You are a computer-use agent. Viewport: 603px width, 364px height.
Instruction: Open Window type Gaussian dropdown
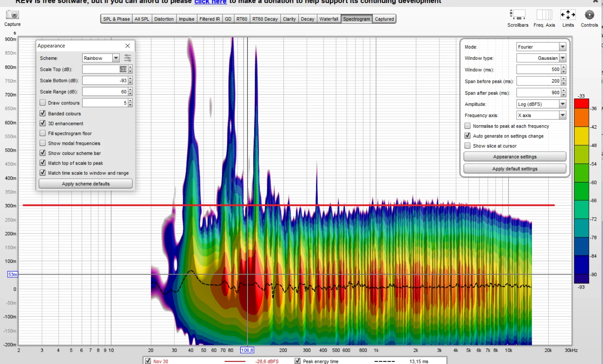point(562,58)
